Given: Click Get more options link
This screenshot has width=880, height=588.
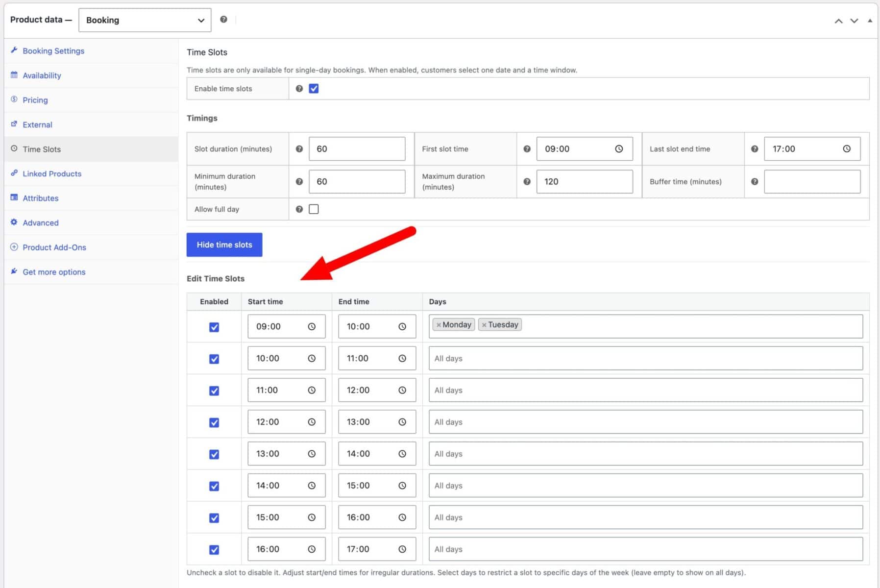Looking at the screenshot, I should click(91, 272).
